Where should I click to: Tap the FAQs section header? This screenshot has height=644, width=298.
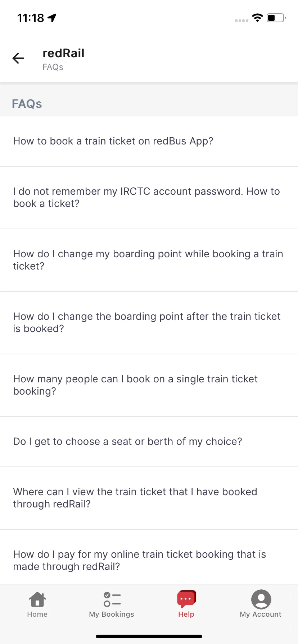click(27, 104)
